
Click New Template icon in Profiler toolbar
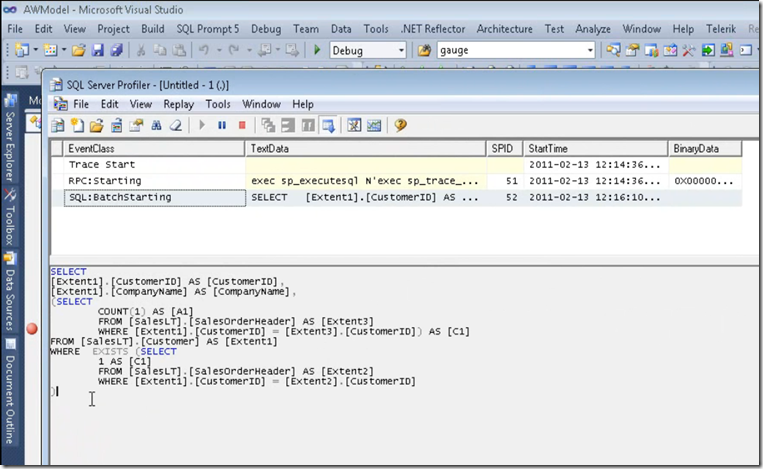click(77, 126)
